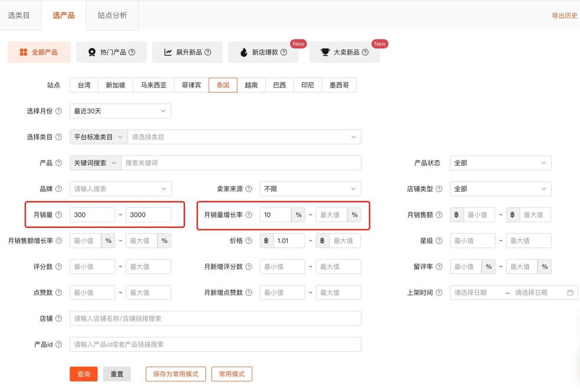This screenshot has height=392, width=580.
Task: Select 墨西哥 site option
Action: (x=339, y=85)
